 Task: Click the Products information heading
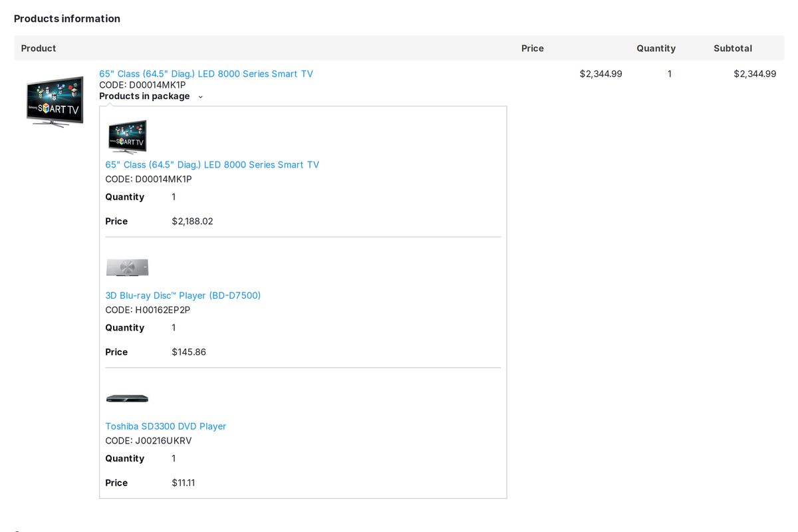click(67, 19)
